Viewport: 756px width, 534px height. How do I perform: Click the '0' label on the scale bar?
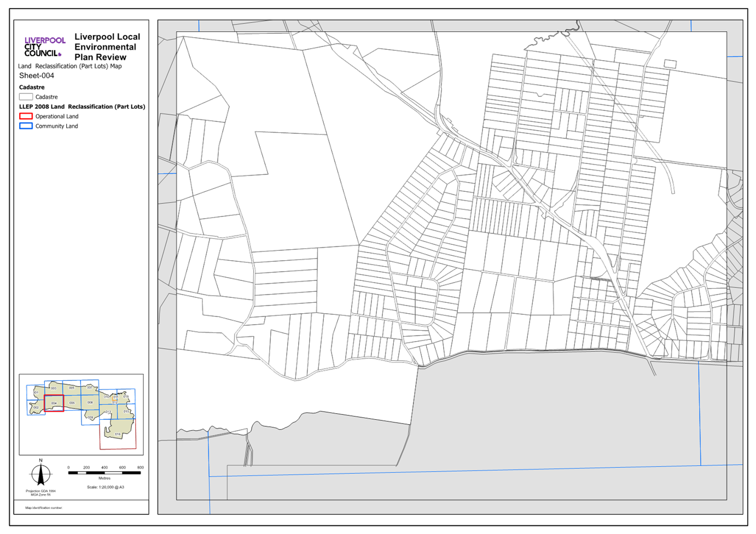coord(68,467)
